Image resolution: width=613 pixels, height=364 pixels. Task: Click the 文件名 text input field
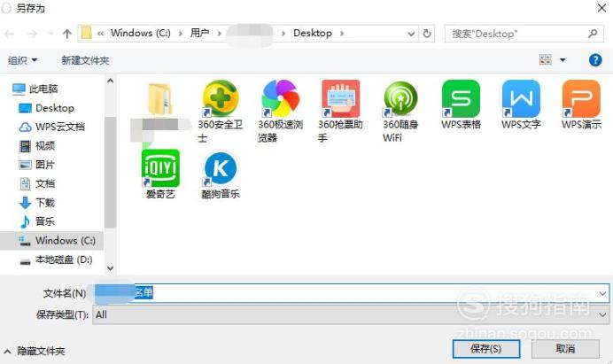(x=351, y=293)
